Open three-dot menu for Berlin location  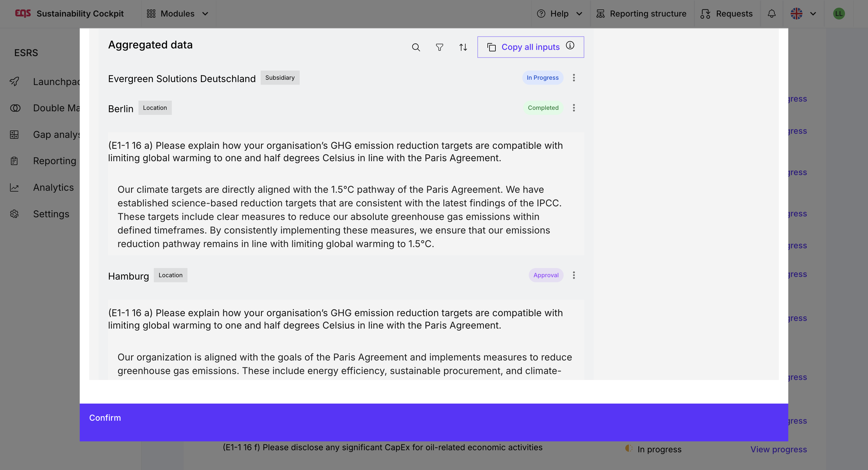(x=574, y=108)
